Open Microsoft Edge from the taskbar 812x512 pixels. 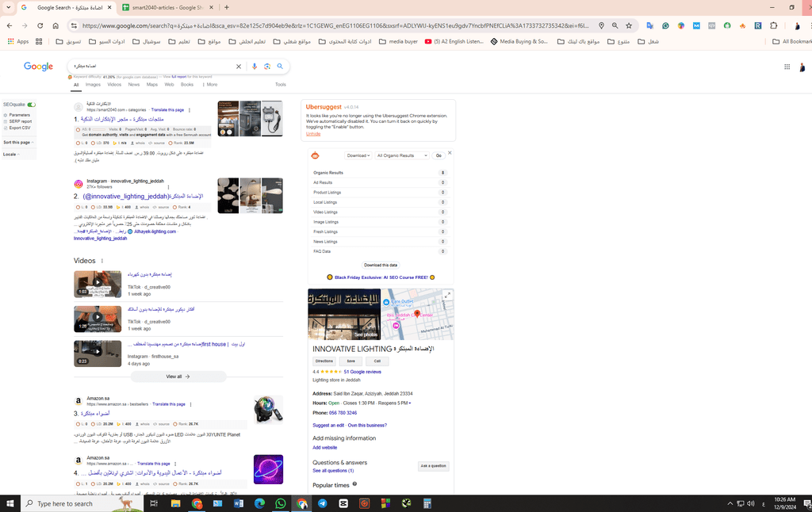pos(259,503)
